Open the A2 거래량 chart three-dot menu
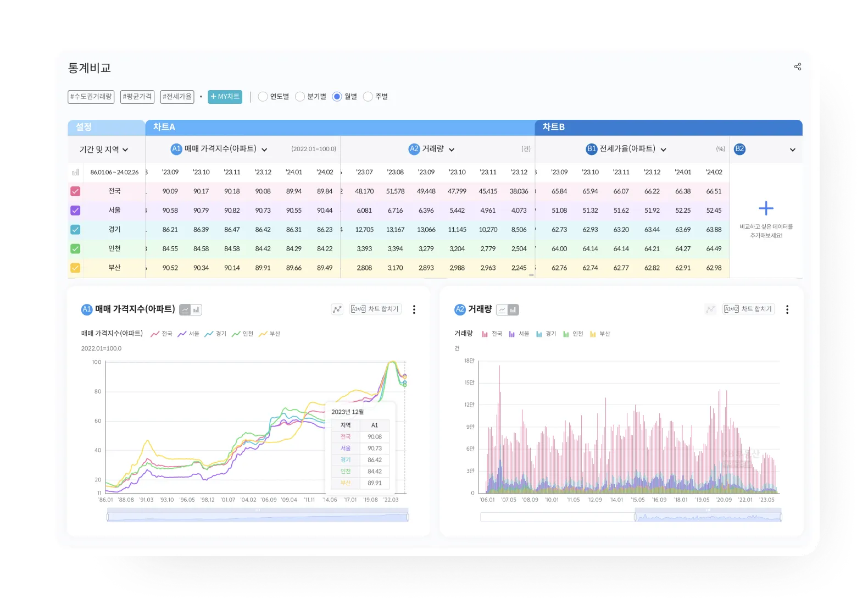The width and height of the screenshot is (868, 598). (787, 310)
